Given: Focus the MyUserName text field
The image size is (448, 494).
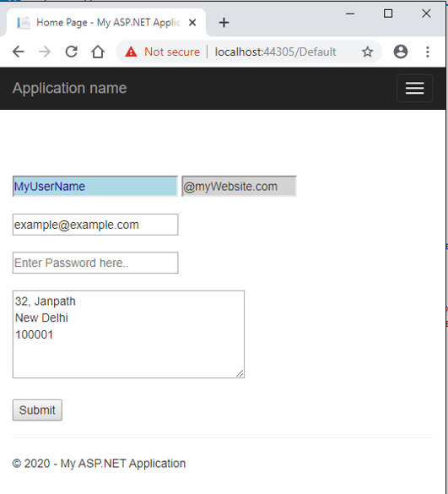Looking at the screenshot, I should coord(95,186).
